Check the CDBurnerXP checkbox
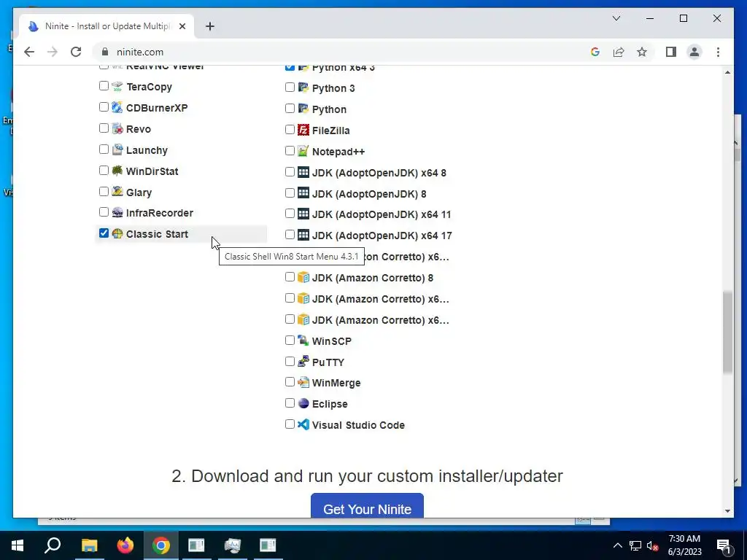Viewport: 747px width, 560px height. click(104, 106)
